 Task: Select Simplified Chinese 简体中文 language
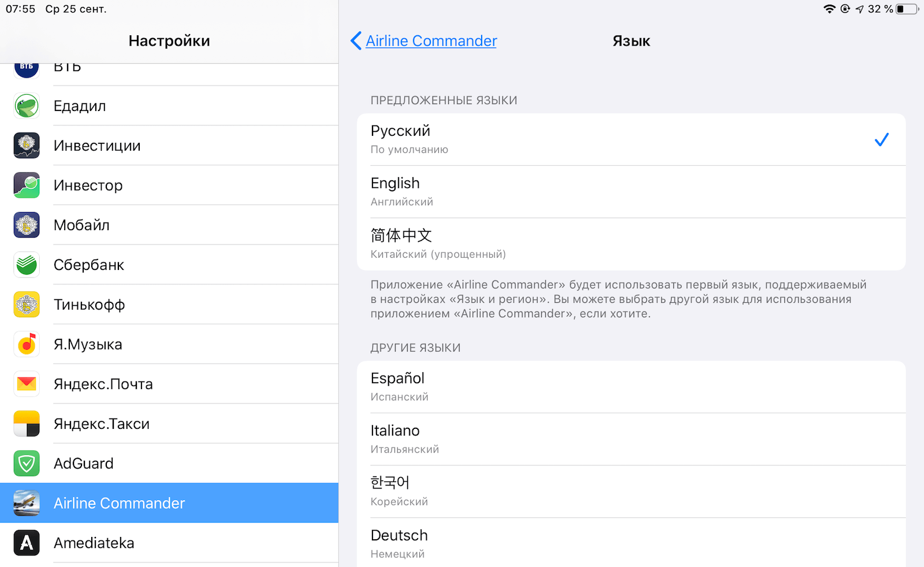[631, 244]
